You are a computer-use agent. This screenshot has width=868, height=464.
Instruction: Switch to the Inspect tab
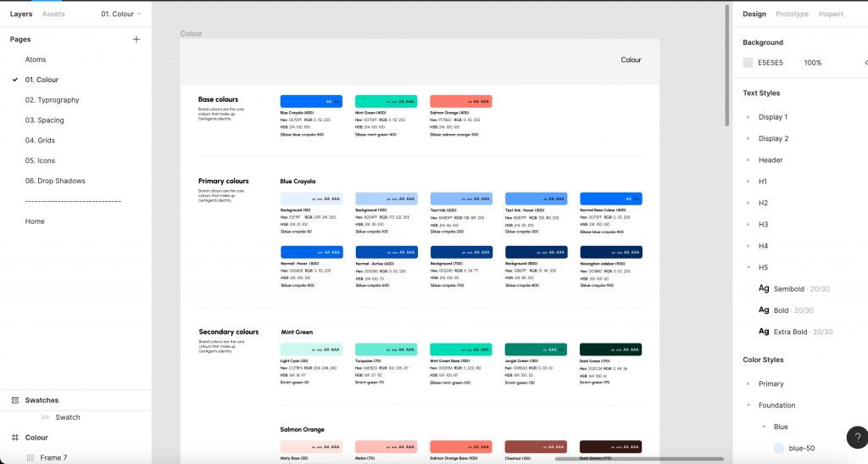[831, 14]
